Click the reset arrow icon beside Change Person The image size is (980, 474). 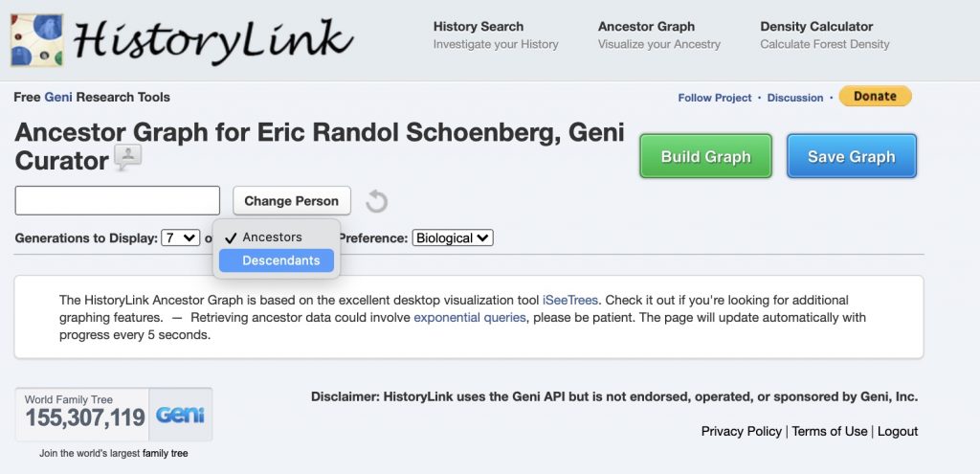coord(377,201)
